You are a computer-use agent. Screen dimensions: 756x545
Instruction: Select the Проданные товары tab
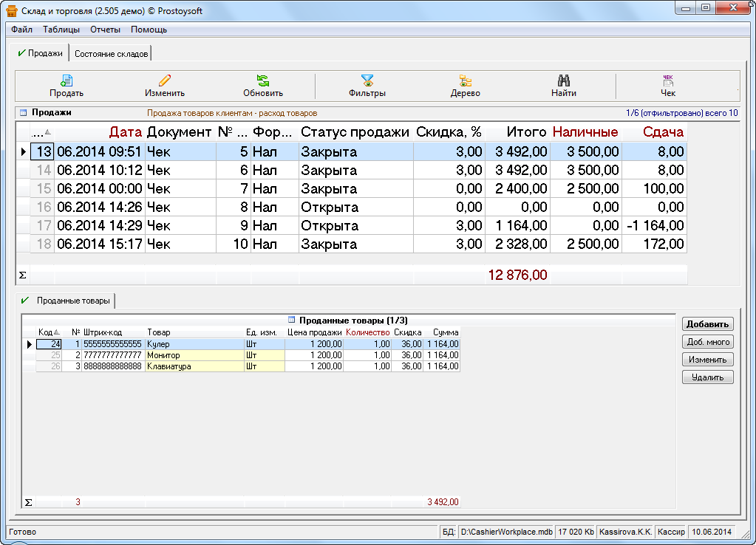[x=72, y=301]
